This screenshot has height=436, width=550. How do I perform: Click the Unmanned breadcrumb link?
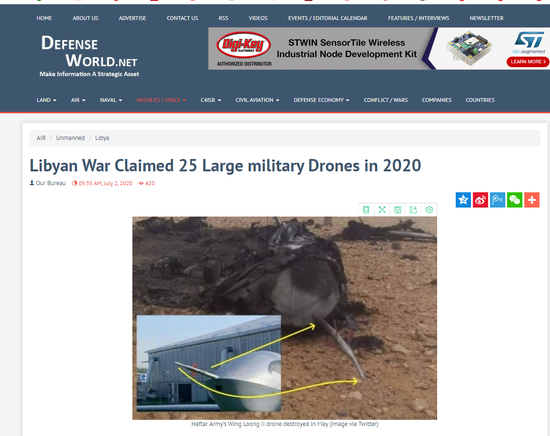pos(70,138)
